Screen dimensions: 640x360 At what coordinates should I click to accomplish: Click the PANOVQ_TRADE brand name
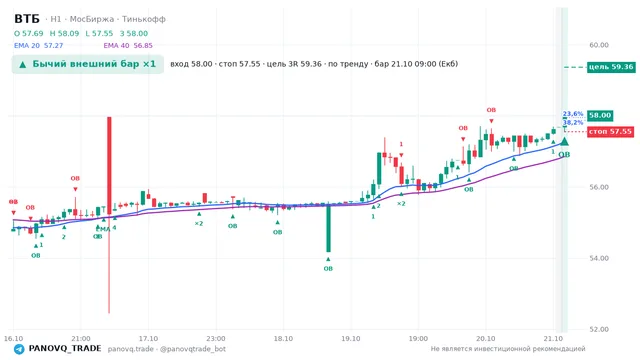click(65, 349)
